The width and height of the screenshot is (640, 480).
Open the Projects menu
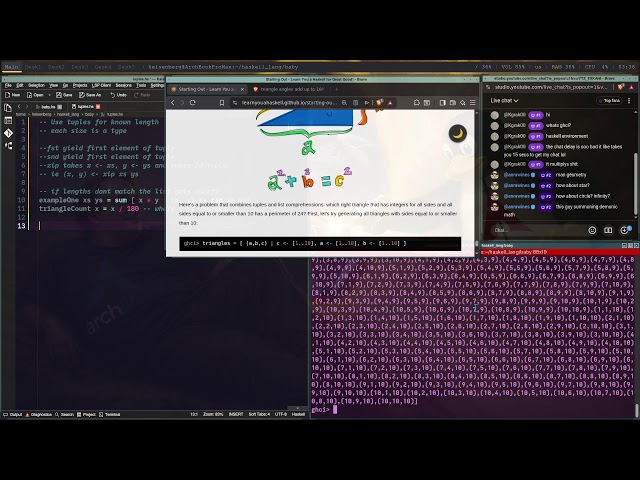pyautogui.click(x=80, y=85)
